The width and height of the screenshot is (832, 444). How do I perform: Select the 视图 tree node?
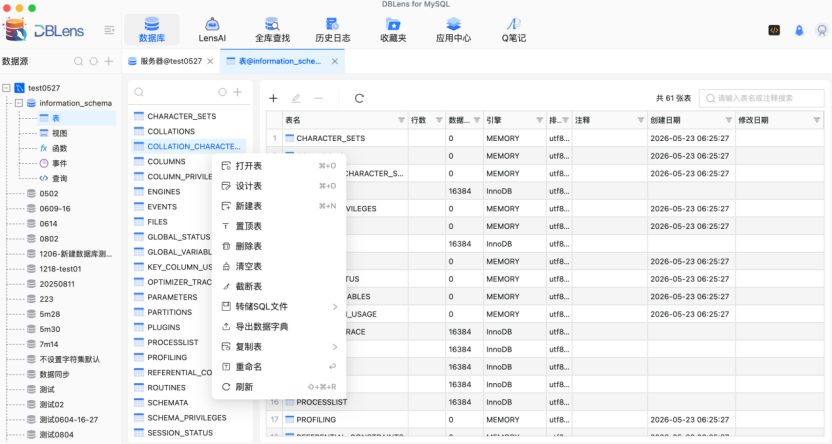coord(59,133)
